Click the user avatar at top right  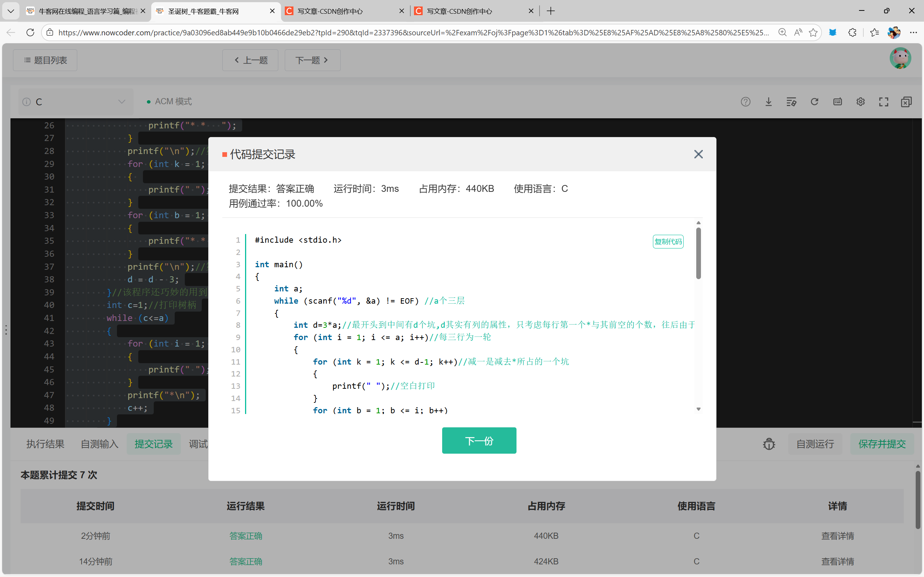click(900, 58)
